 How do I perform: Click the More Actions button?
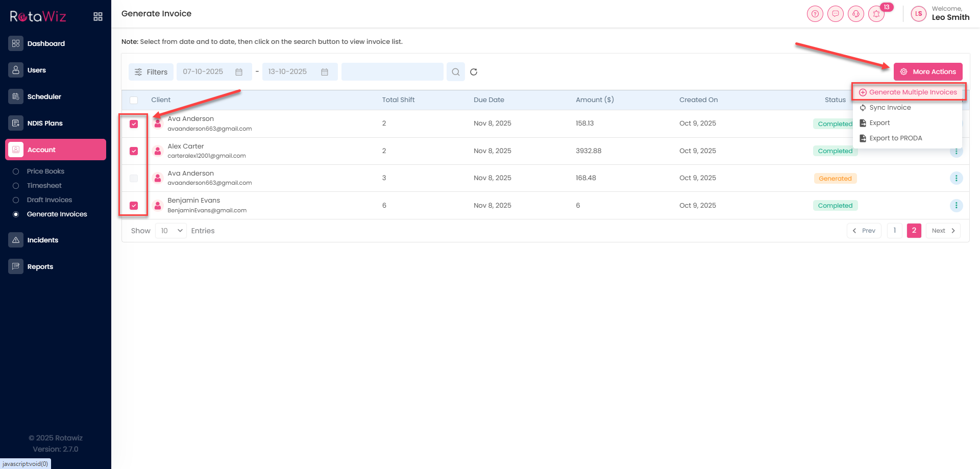928,72
